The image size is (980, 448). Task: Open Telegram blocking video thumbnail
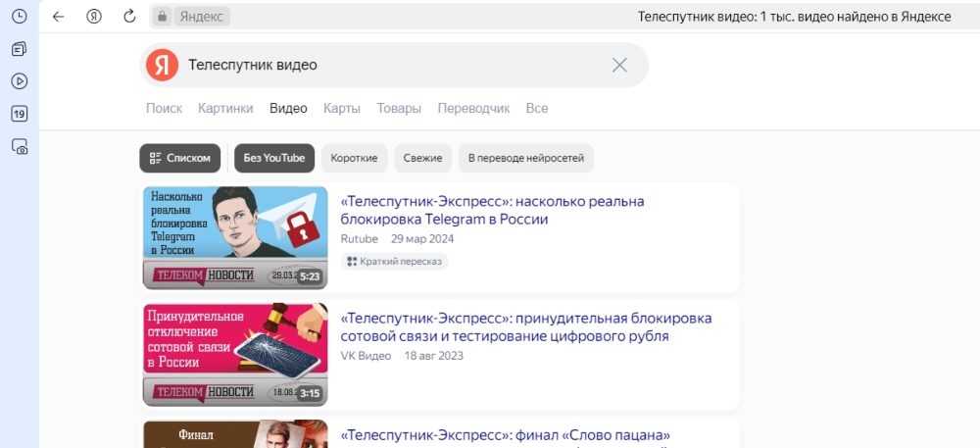point(235,238)
